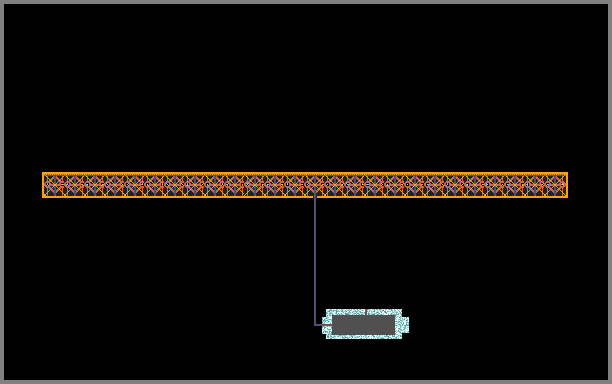This screenshot has height=384, width=612.
Task: Select the red pin on block's left edge
Action: coord(327,325)
